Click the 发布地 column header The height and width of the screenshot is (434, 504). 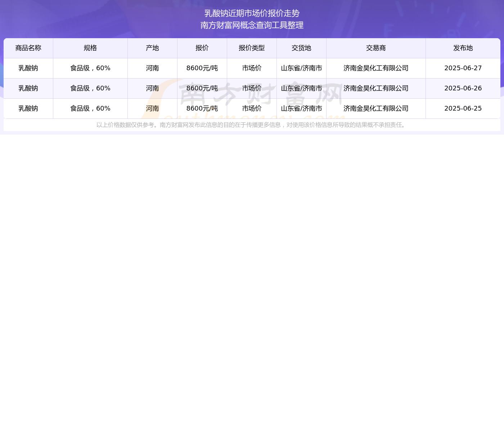(x=463, y=48)
